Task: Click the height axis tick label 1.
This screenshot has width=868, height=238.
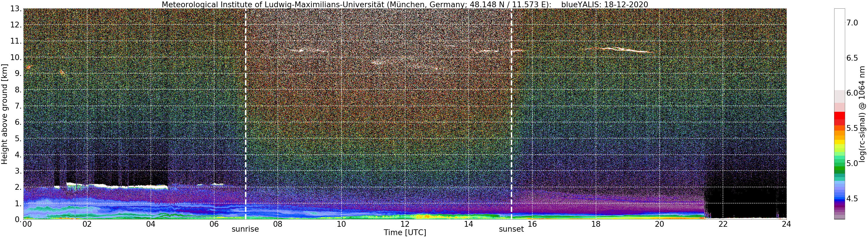Action: click(x=18, y=203)
